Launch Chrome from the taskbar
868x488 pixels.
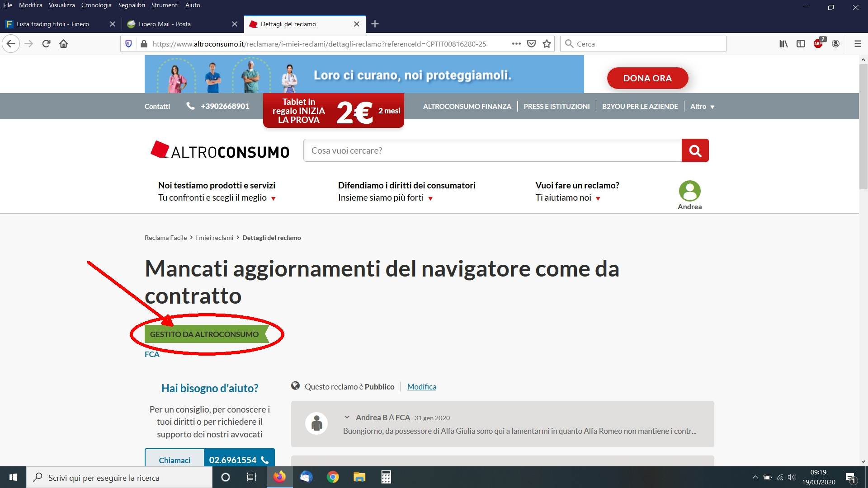(x=333, y=477)
